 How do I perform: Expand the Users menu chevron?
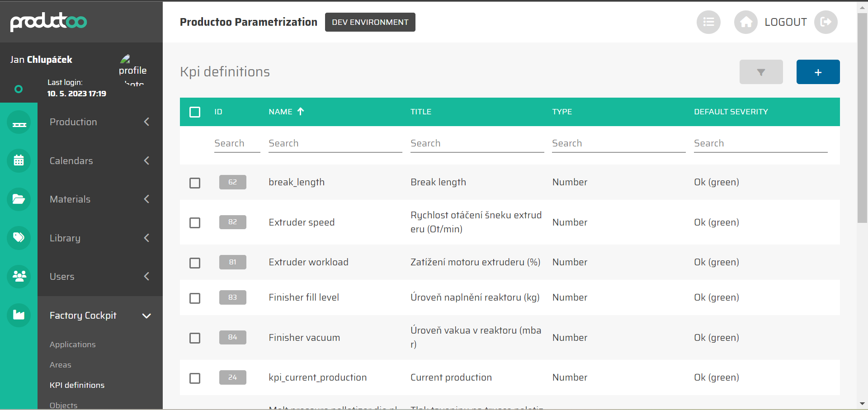(146, 277)
